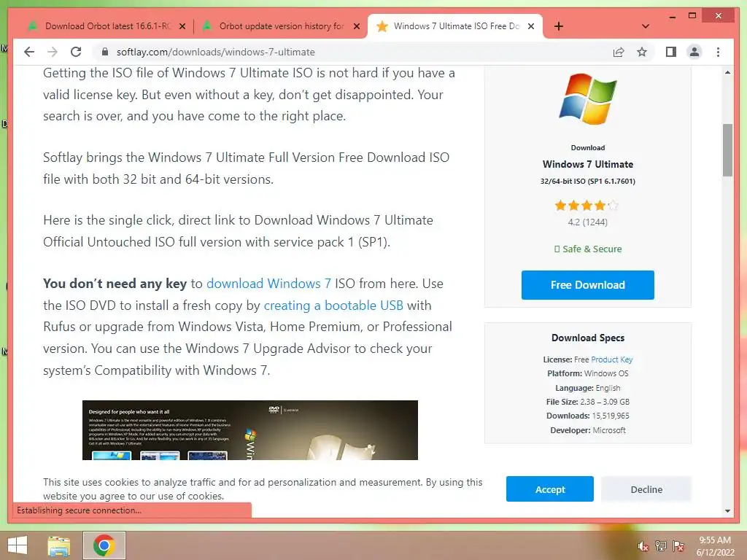
Task: Click the taskbar clock 9:55 AM
Action: tap(715, 545)
